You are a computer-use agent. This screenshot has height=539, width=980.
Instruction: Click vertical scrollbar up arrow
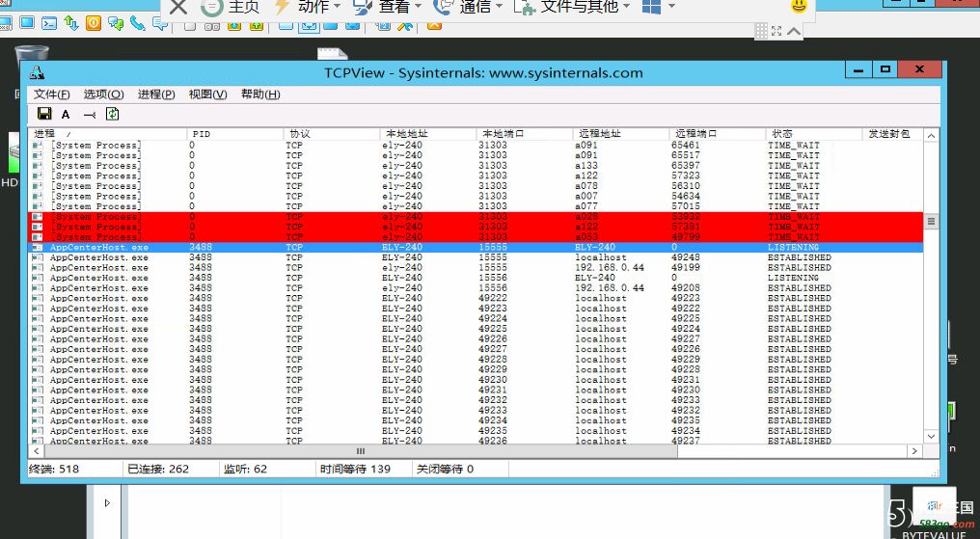click(931, 136)
